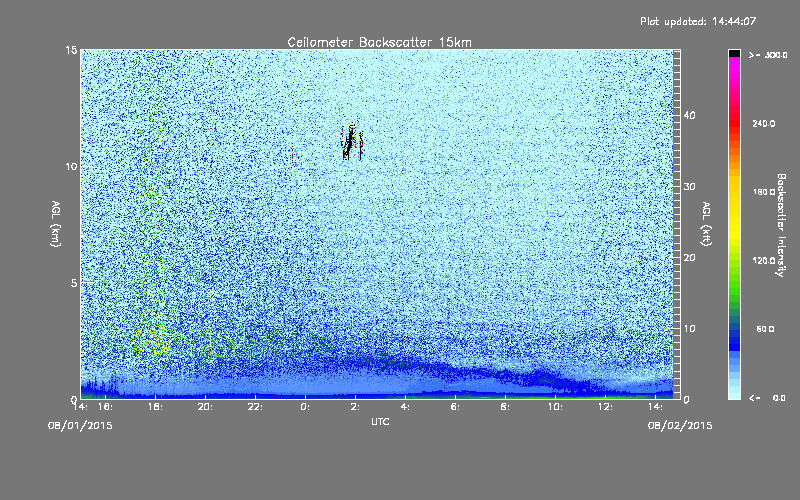Click the "UTC" time axis label
Screen dimensions: 800x500
pos(380,422)
